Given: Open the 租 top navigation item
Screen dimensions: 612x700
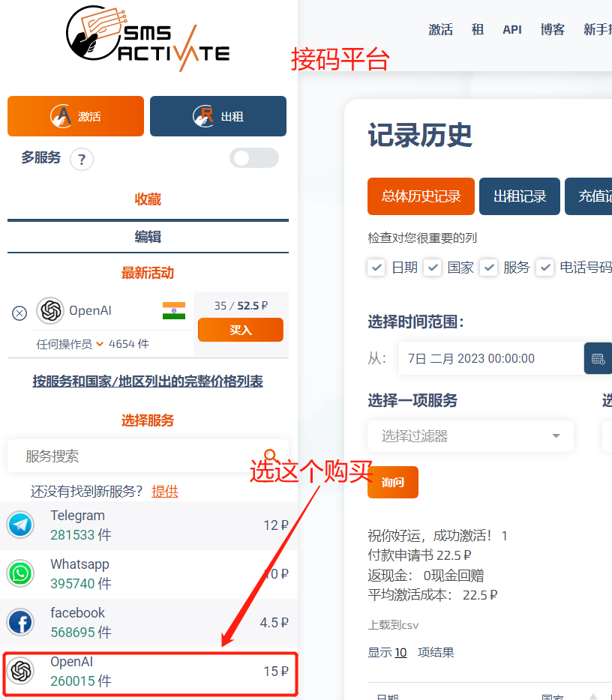Looking at the screenshot, I should coord(478,30).
